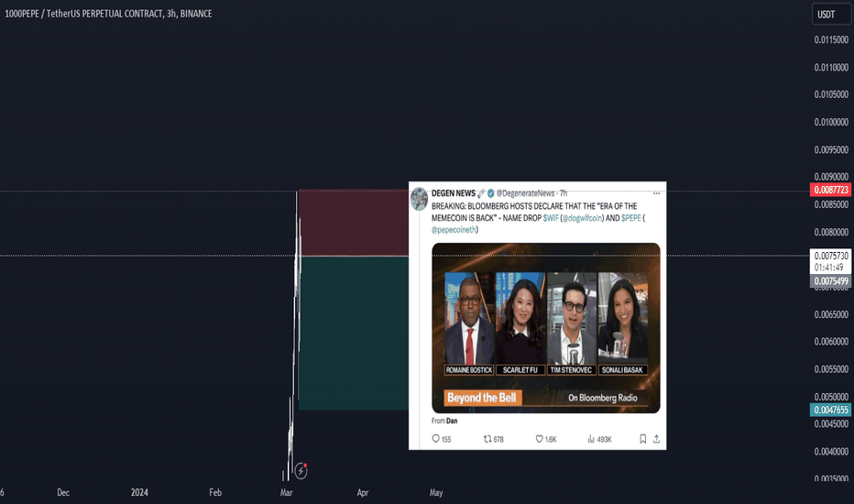Click the teal 0.0047655 target price label

click(x=830, y=410)
